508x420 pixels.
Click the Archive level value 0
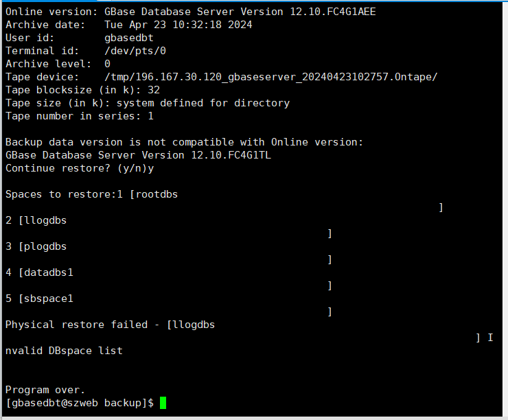pos(107,64)
